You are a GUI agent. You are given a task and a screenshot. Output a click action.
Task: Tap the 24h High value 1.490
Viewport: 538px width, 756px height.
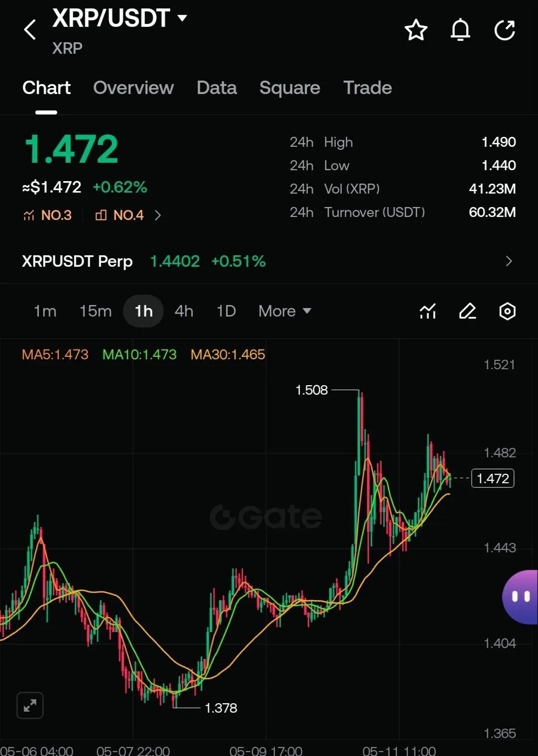[499, 142]
